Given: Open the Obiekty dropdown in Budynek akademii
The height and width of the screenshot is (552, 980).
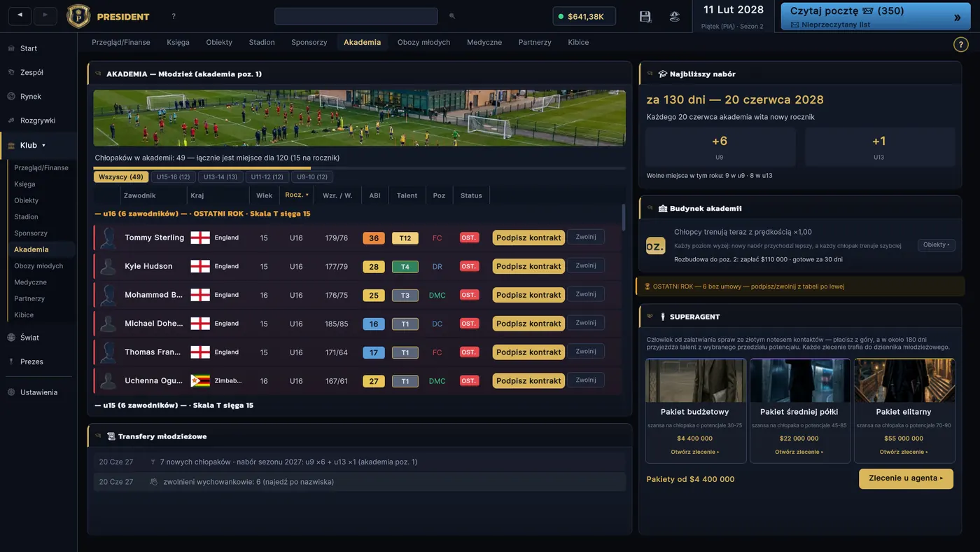Looking at the screenshot, I should click(x=936, y=245).
